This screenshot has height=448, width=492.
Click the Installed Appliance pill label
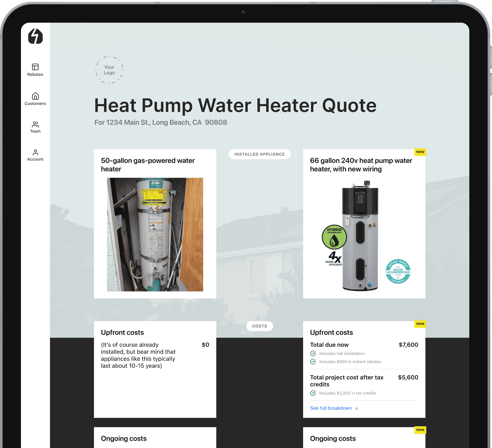(259, 154)
